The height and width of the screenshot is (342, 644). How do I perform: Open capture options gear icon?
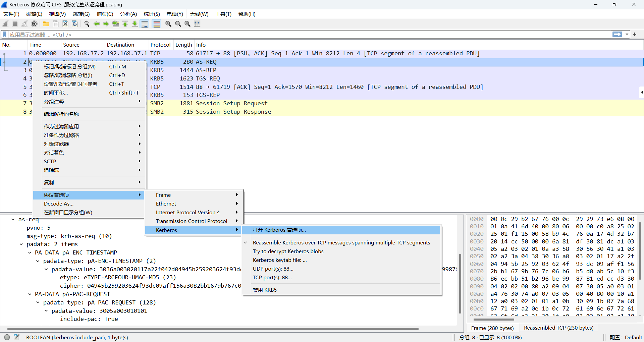[x=34, y=24]
